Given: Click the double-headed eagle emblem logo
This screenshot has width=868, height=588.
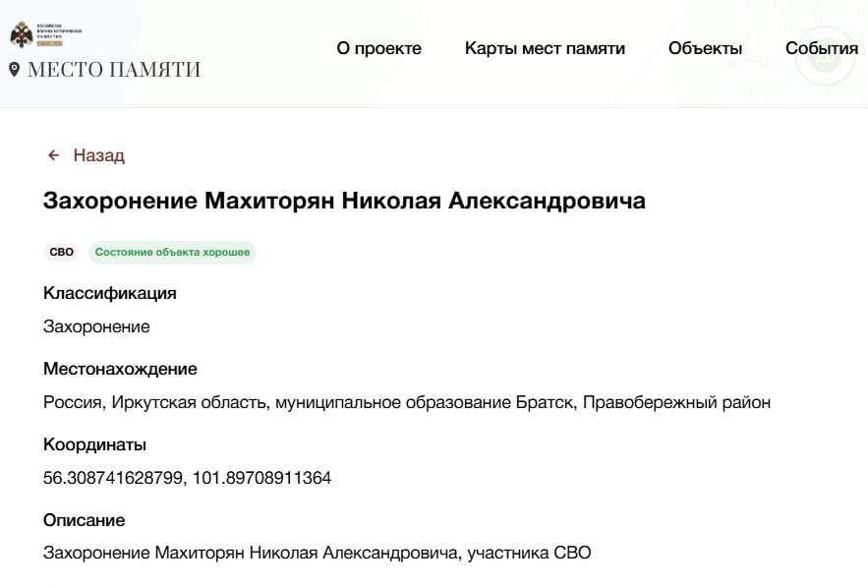Looking at the screenshot, I should click(x=21, y=35).
